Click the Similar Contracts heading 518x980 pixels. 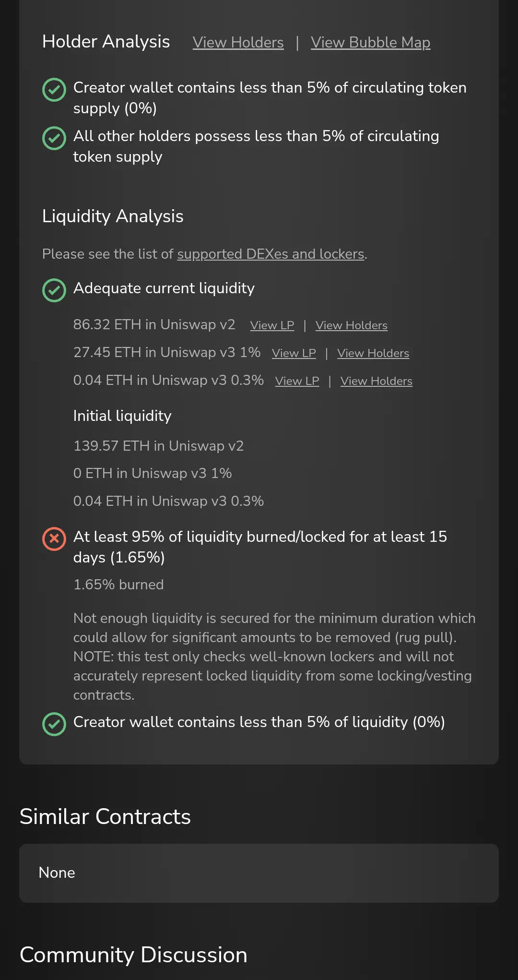(x=105, y=816)
